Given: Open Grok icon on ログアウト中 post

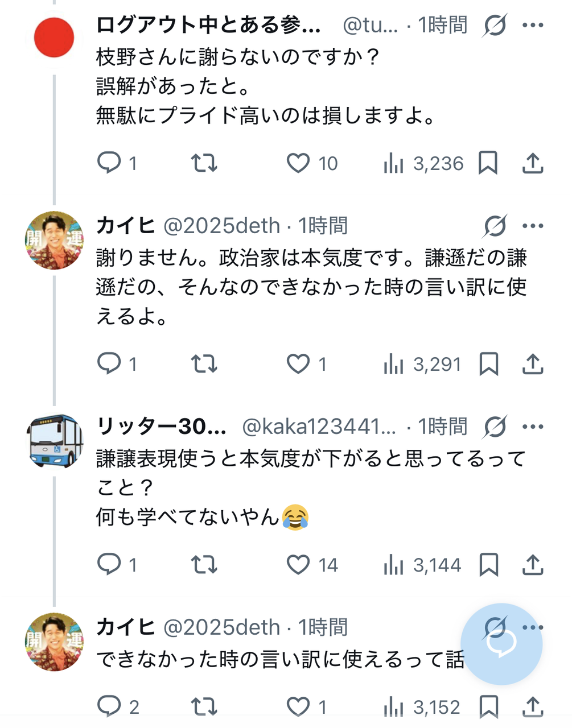Looking at the screenshot, I should 495,26.
